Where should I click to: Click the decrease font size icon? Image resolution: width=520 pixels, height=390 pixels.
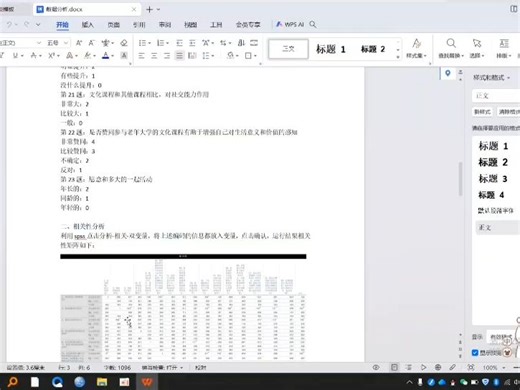[x=91, y=43]
